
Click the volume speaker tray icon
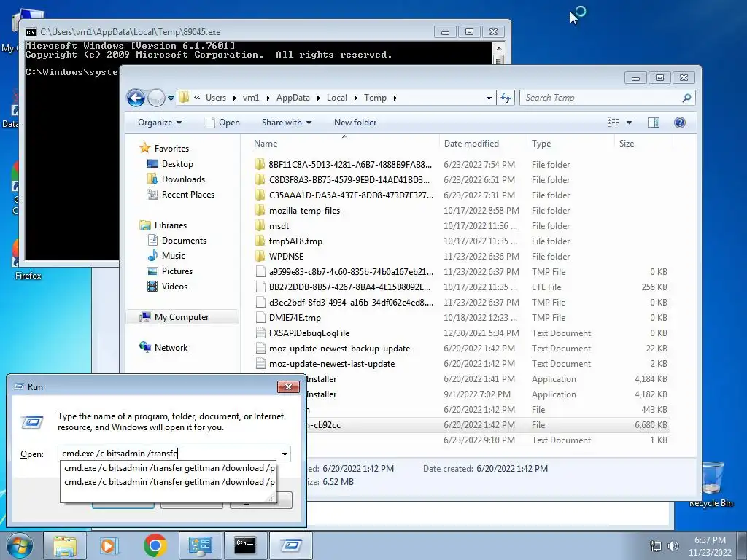coord(673,546)
